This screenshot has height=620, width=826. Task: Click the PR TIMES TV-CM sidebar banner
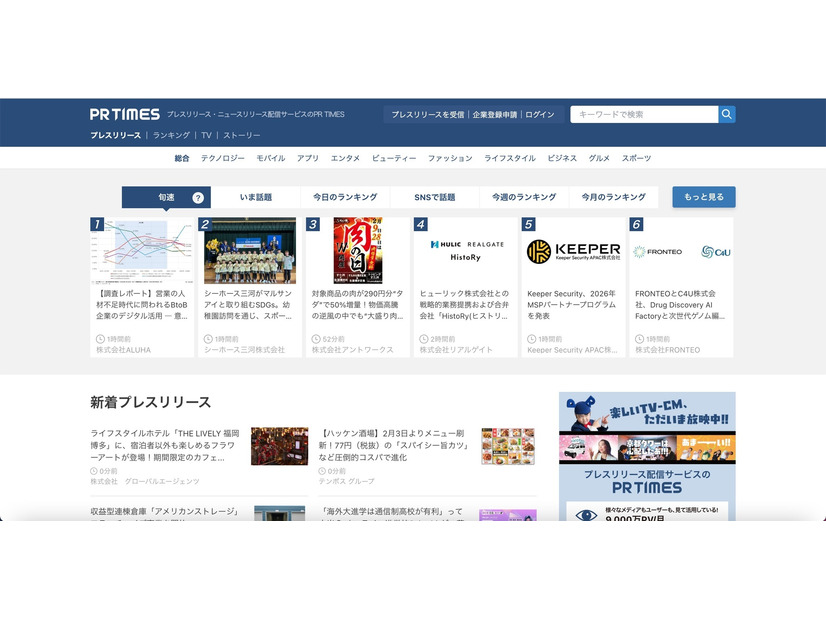(x=647, y=455)
